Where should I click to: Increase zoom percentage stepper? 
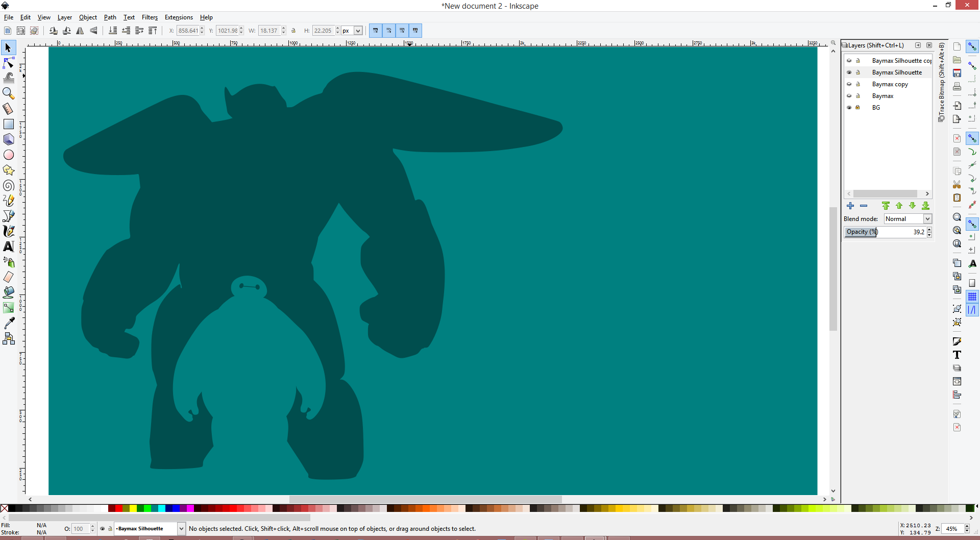pos(967,527)
